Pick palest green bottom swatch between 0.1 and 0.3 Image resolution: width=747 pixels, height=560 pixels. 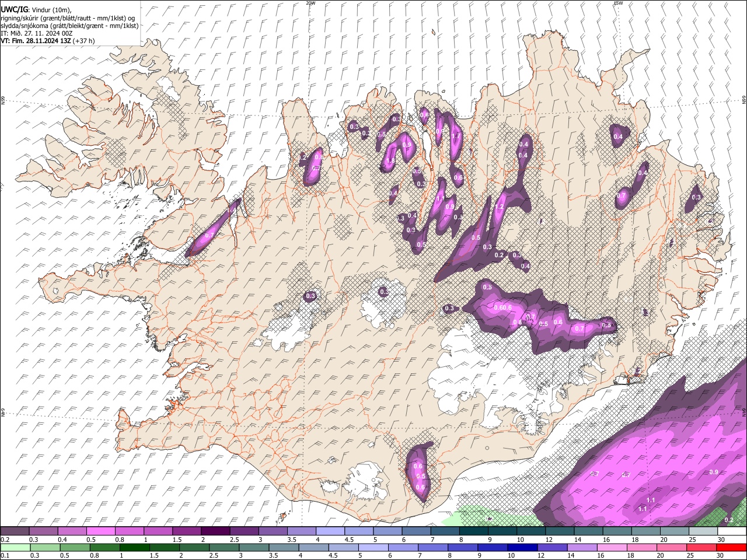click(15, 547)
